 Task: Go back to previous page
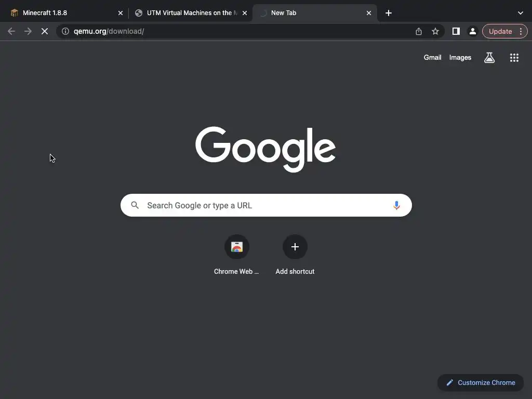[11, 31]
